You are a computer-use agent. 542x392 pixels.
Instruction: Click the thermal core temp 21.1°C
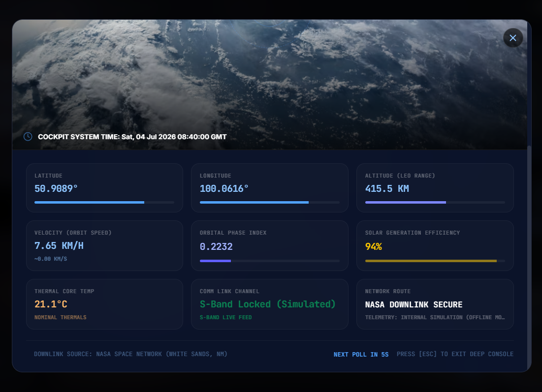[x=51, y=304]
